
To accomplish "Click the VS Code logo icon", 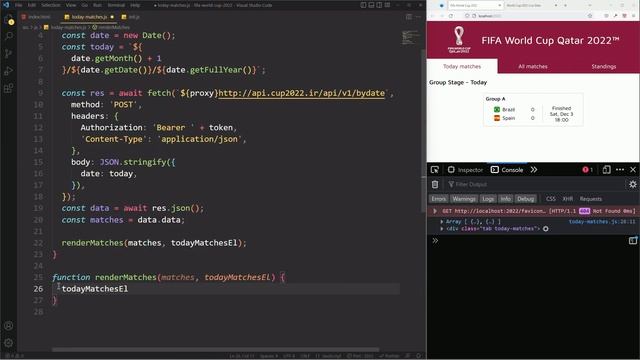I will [6, 5].
